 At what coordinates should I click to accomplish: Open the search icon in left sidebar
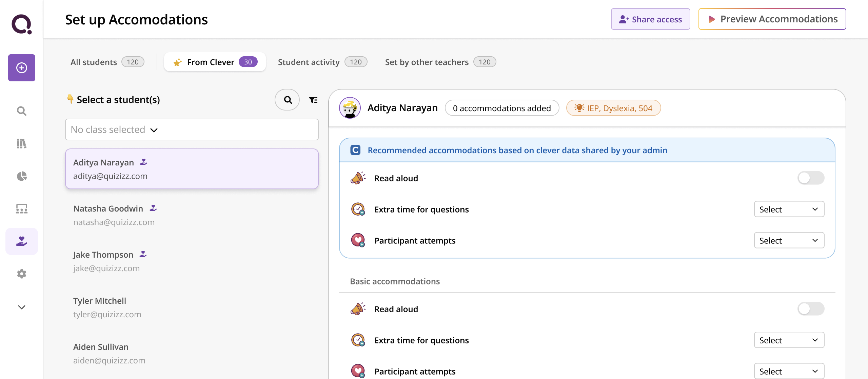(x=22, y=111)
